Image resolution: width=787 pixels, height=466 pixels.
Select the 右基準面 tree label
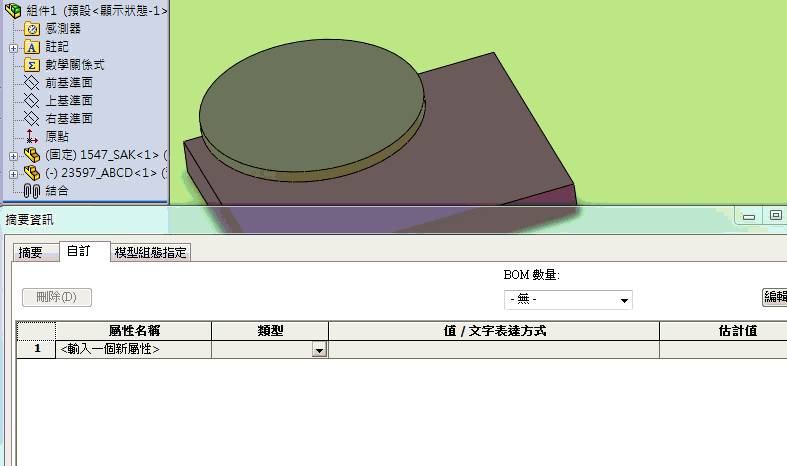click(69, 119)
